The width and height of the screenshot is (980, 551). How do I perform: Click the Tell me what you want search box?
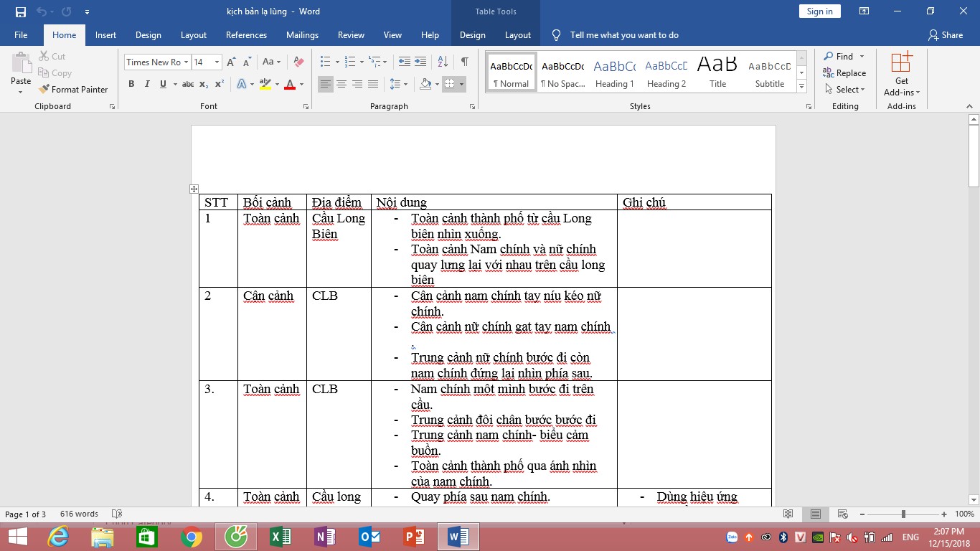tap(623, 34)
